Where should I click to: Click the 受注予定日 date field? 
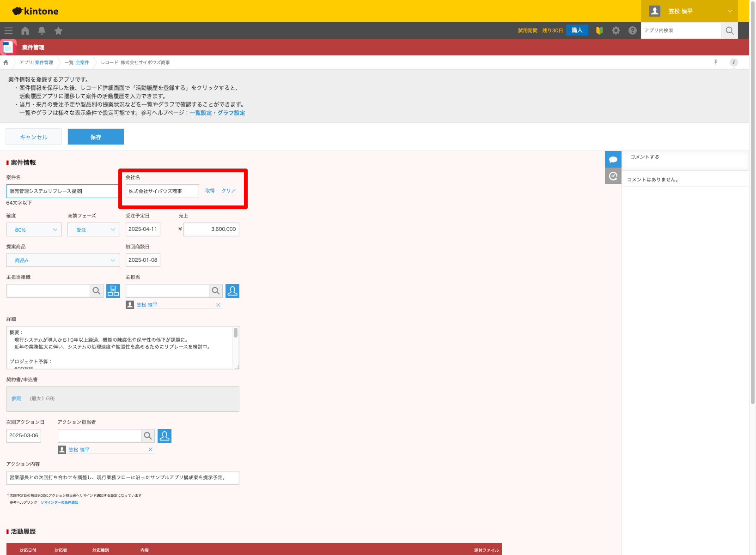(143, 229)
